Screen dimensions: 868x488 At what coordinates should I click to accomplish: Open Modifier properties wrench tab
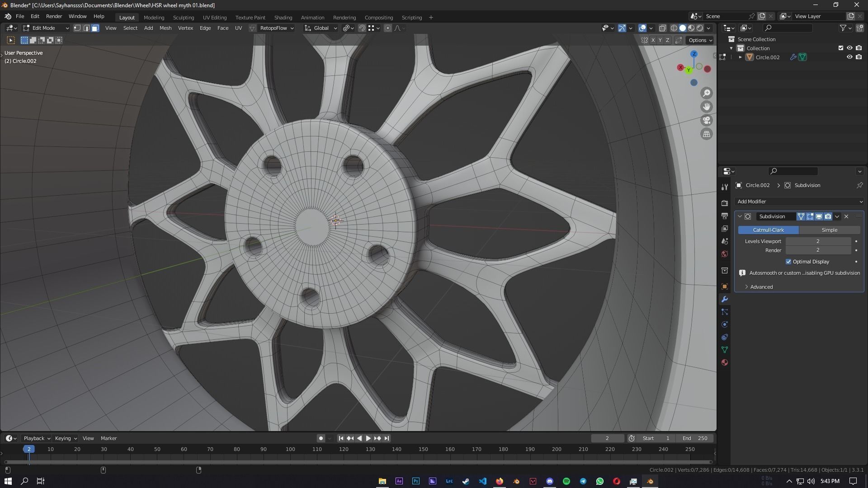725,299
